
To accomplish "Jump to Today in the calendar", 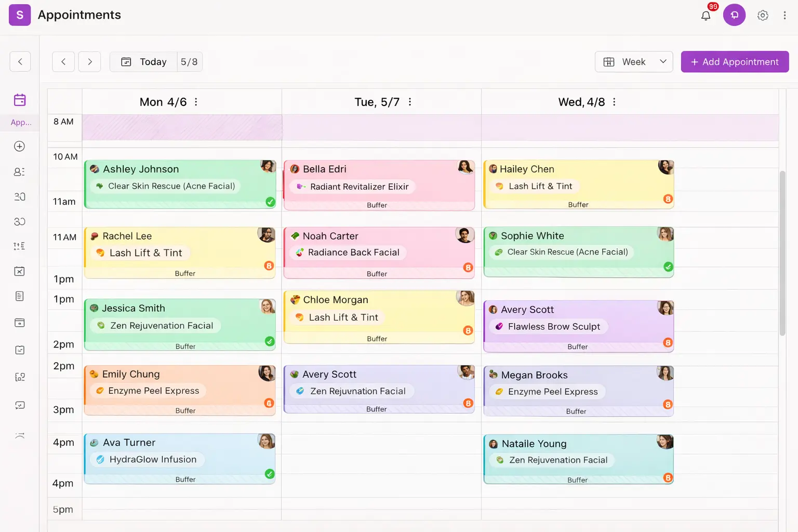I will point(144,62).
